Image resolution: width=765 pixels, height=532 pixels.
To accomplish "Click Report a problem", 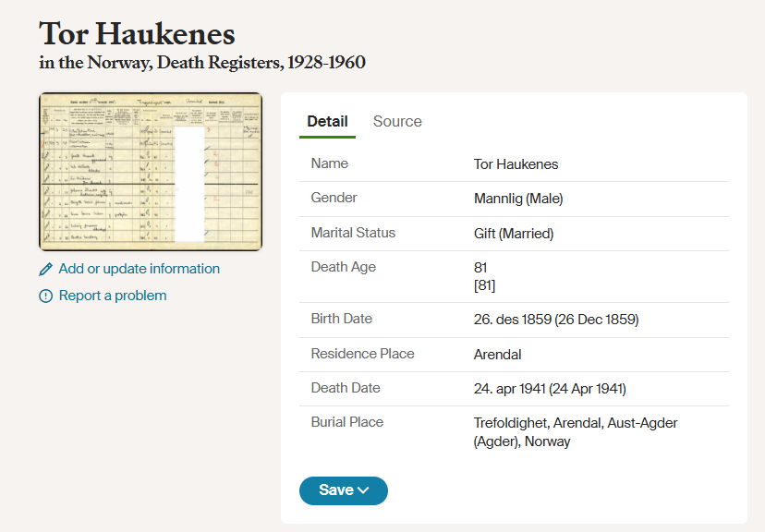I will point(113,295).
